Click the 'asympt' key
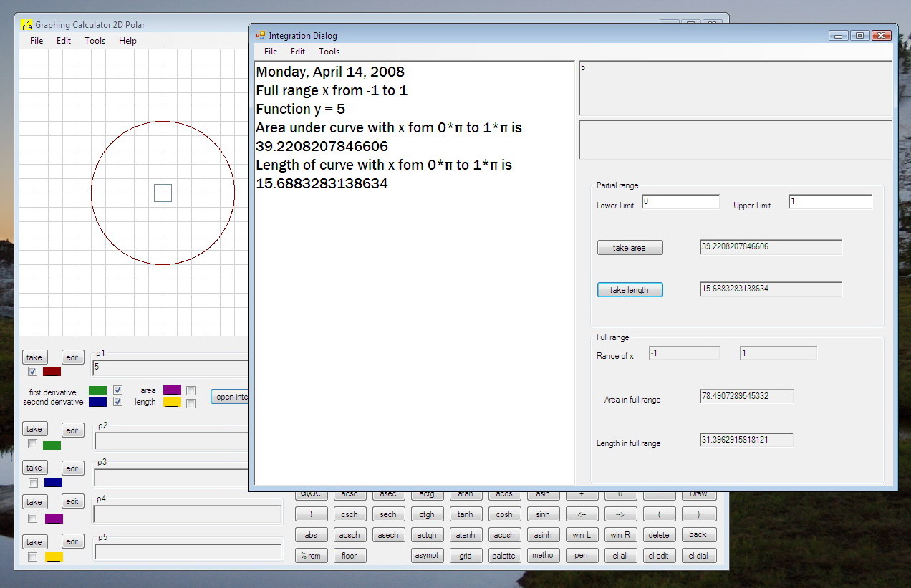This screenshot has height=588, width=911. (x=427, y=556)
